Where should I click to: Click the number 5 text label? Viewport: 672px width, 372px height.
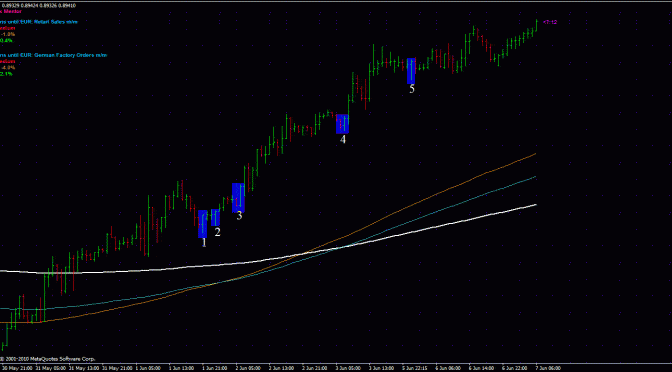tap(411, 89)
